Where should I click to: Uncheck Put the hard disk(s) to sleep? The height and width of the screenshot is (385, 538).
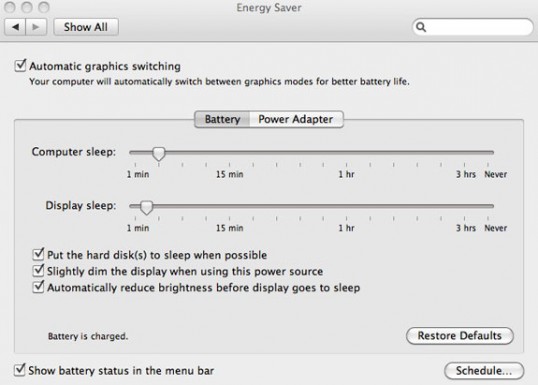[x=38, y=255]
